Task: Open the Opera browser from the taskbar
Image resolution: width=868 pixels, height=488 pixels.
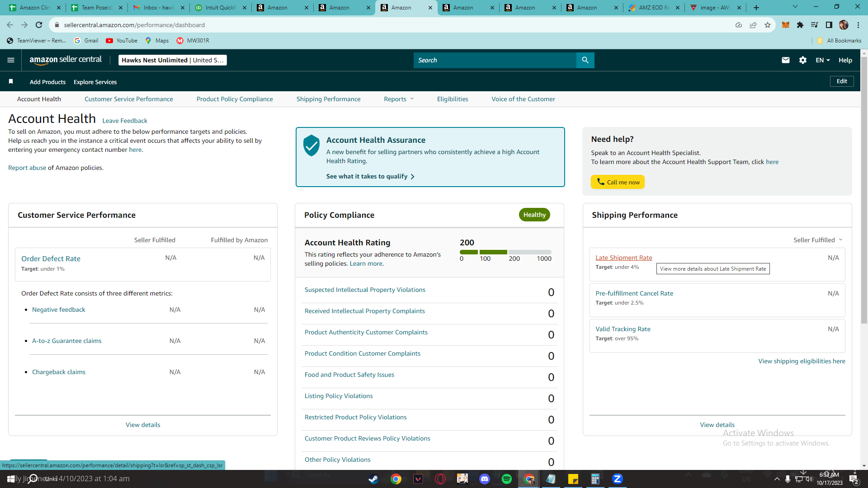Action: (440, 479)
